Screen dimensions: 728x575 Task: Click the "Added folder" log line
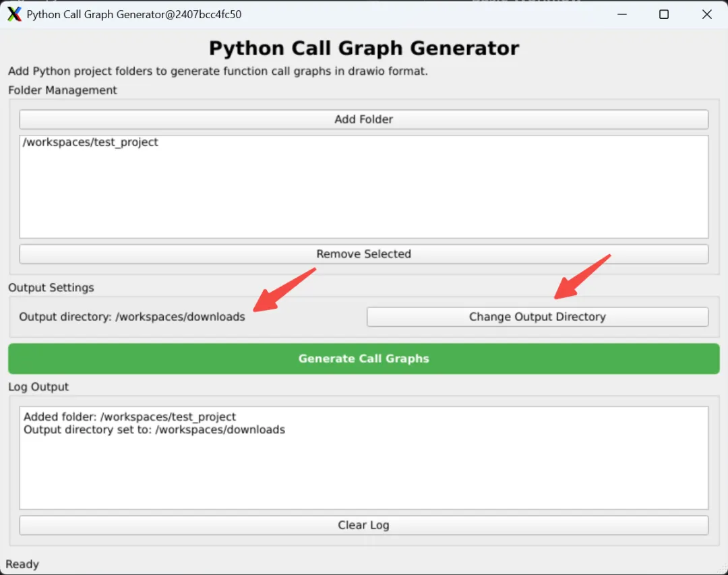(129, 417)
